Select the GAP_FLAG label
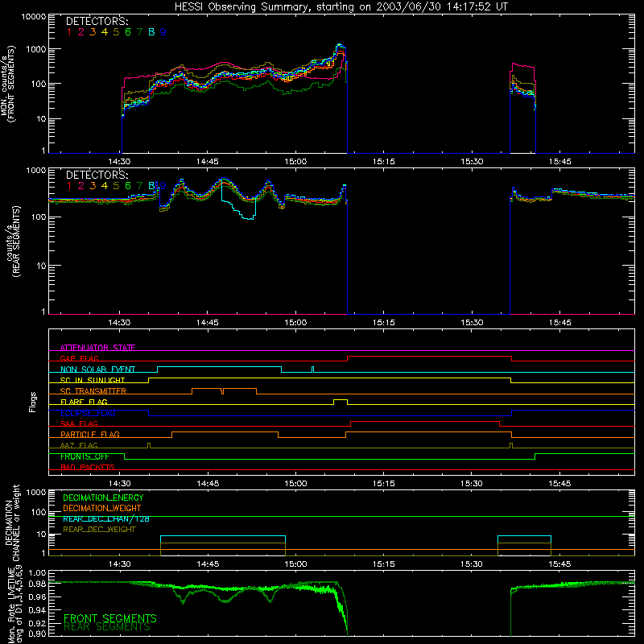Screen dimensions: 644x644 (x=79, y=358)
